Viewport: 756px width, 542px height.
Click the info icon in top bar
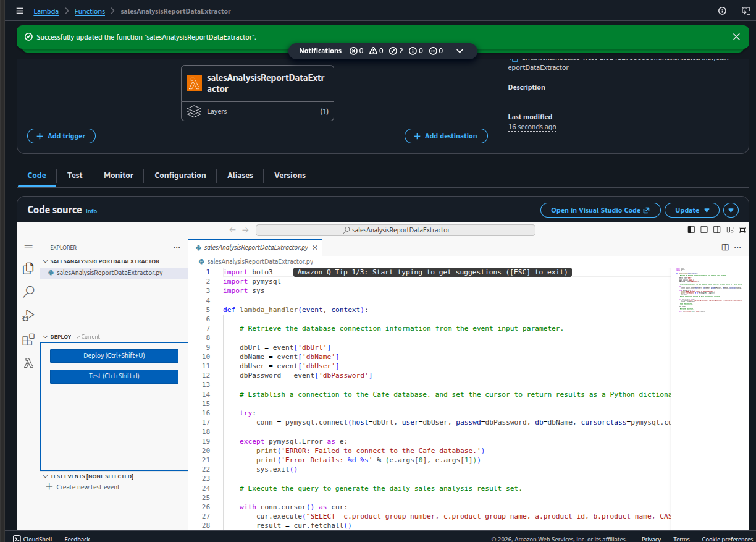pyautogui.click(x=722, y=11)
